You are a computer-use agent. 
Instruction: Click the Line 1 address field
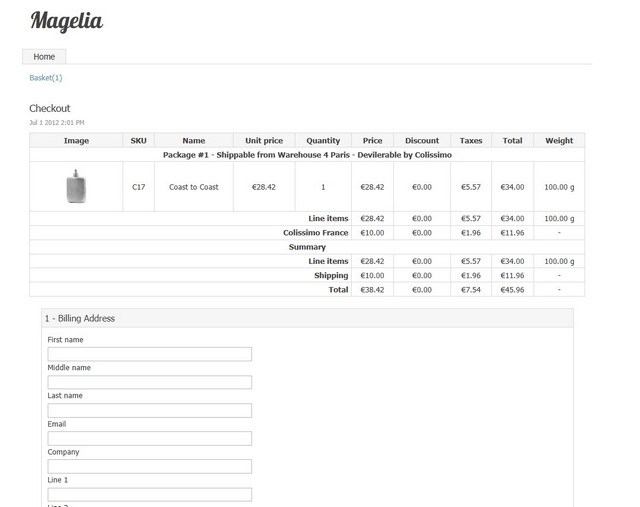pos(149,494)
